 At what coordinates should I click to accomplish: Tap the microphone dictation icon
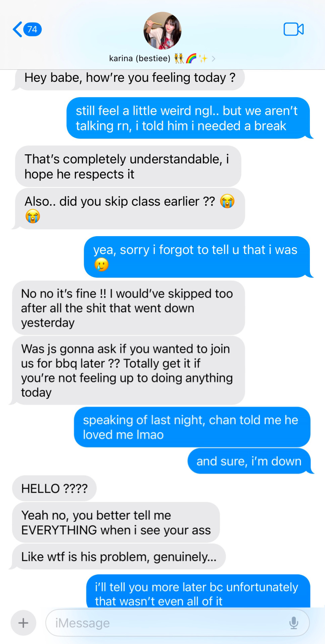click(294, 623)
